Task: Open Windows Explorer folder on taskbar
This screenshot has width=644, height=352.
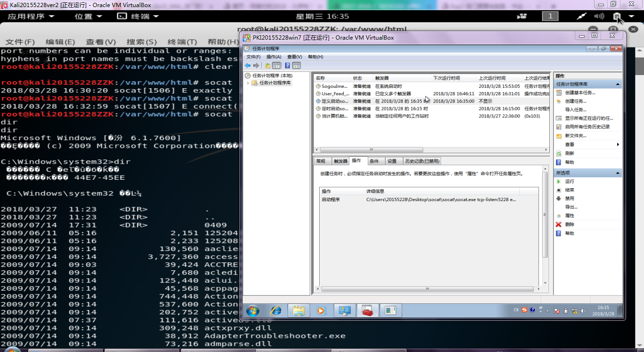Action: pyautogui.click(x=298, y=310)
